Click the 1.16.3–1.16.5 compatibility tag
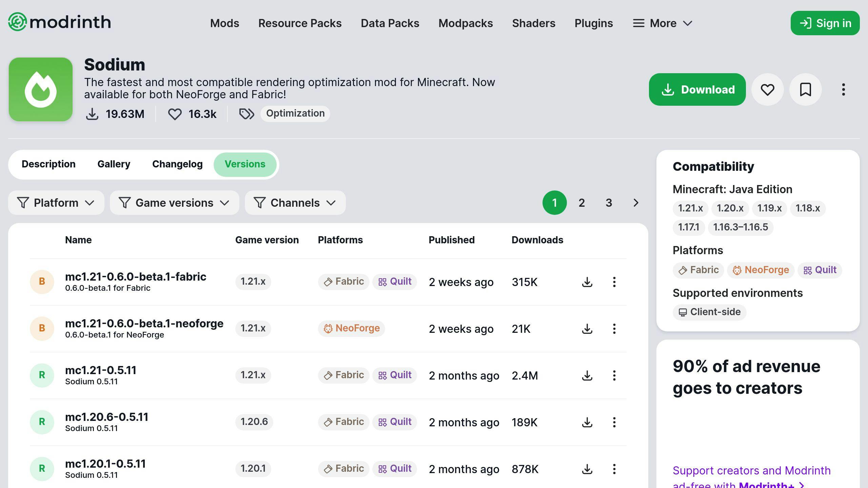 [x=741, y=227]
